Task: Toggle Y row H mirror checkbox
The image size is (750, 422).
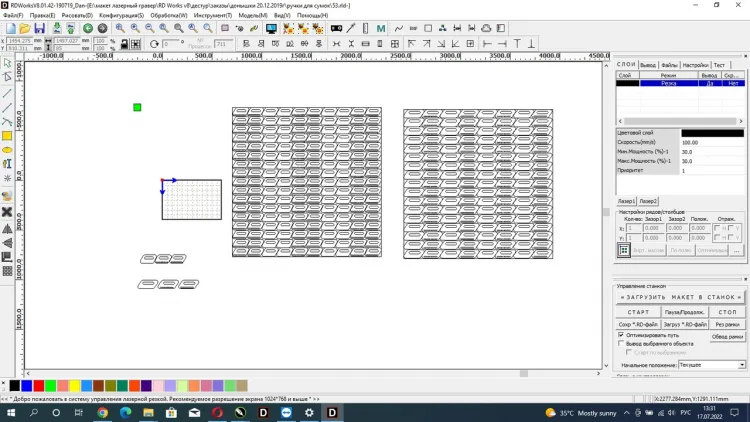Action: point(717,238)
